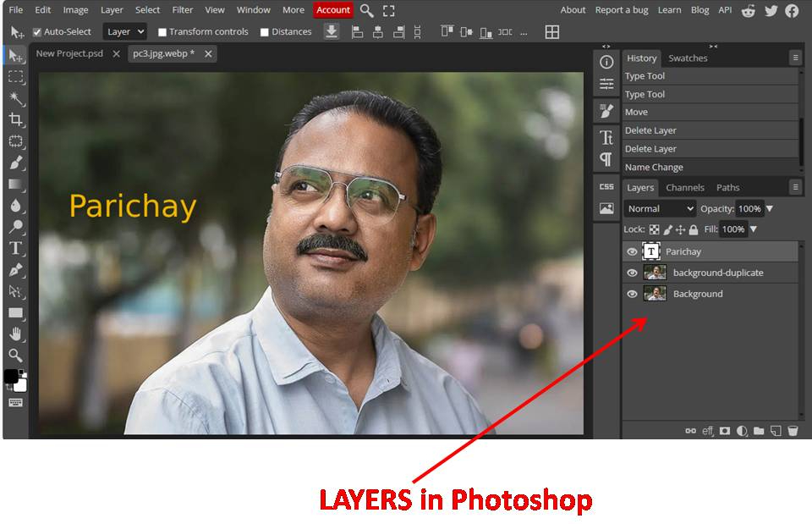Toggle fullscreen mode icon

pos(389,10)
